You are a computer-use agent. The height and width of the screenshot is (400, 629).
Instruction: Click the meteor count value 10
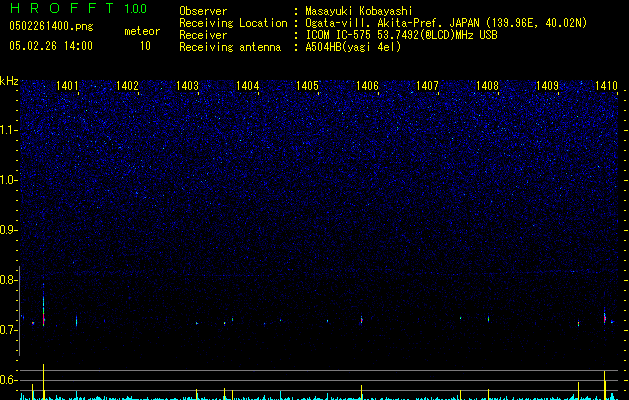coord(145,46)
